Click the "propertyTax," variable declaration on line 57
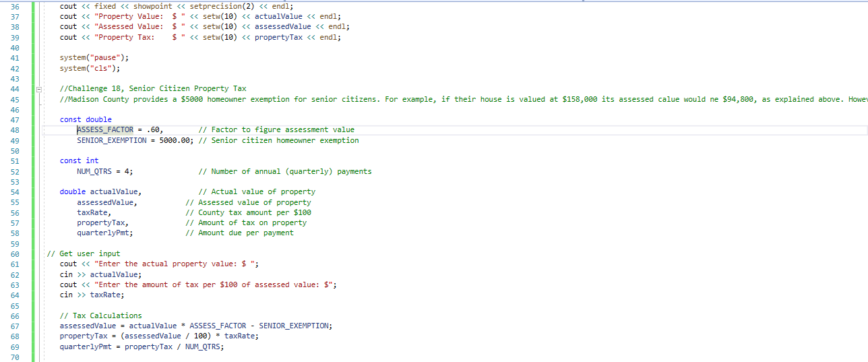Image resolution: width=868 pixels, height=362 pixels. pyautogui.click(x=102, y=222)
